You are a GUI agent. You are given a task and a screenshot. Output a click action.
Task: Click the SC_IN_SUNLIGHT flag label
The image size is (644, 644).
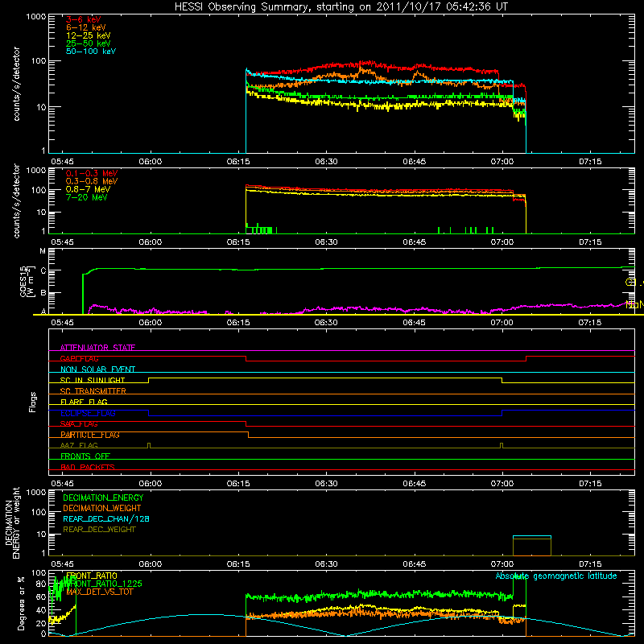(x=93, y=380)
